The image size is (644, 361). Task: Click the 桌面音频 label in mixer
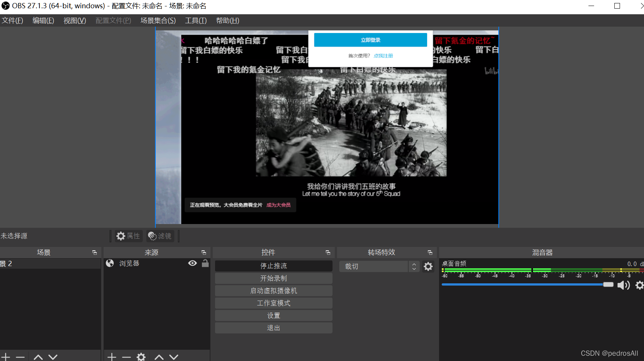454,264
